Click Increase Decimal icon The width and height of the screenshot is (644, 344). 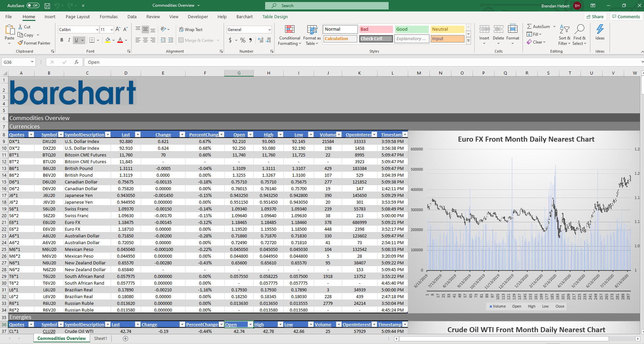(261, 40)
